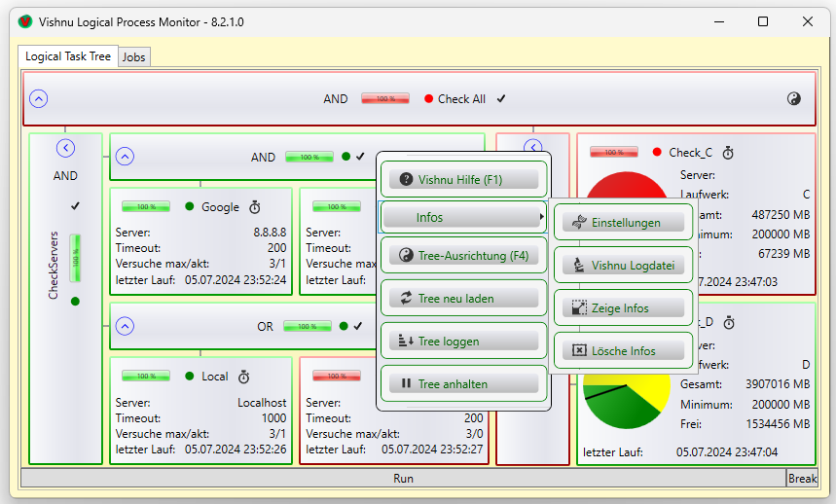836x504 pixels.
Task: Click the stopwatch icon beside Check_C
Action: 728,153
